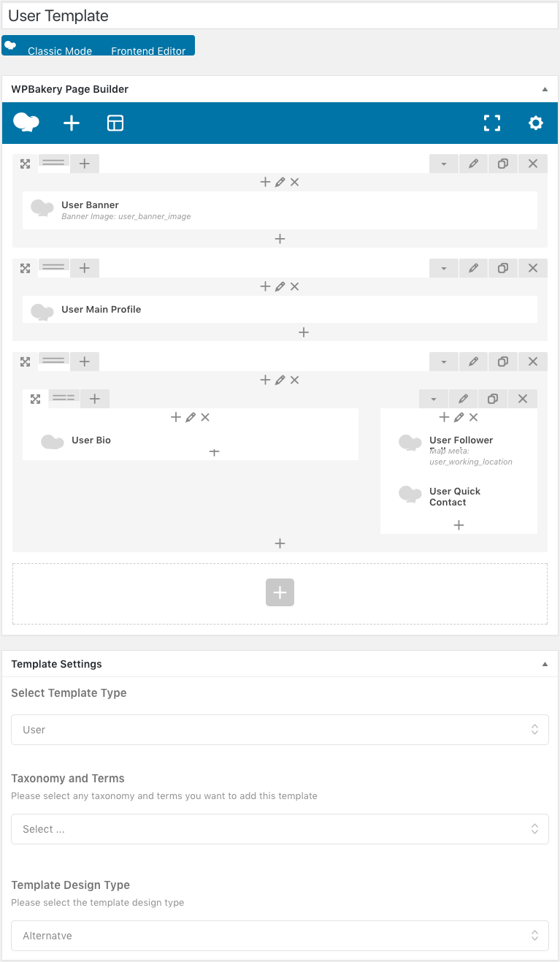
Task: Open the Templates layout icon in blue toolbar
Action: click(115, 123)
